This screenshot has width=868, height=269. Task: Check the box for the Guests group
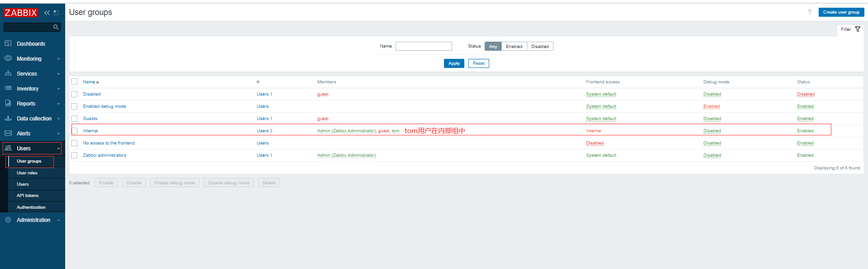(x=74, y=119)
